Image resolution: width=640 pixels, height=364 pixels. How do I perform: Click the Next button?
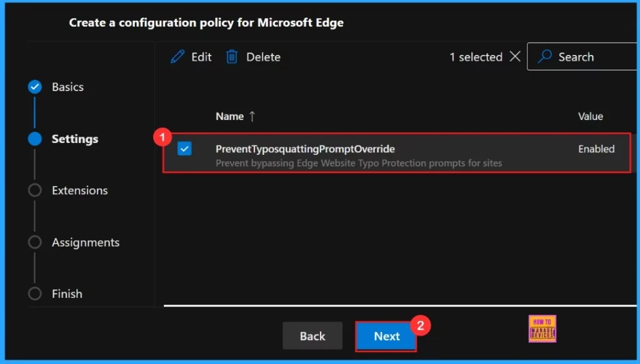coord(386,337)
